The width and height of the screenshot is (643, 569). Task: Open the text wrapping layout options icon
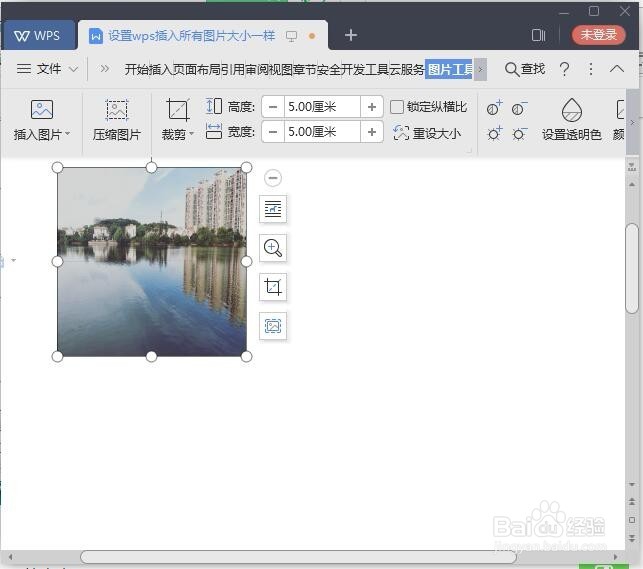(273, 209)
